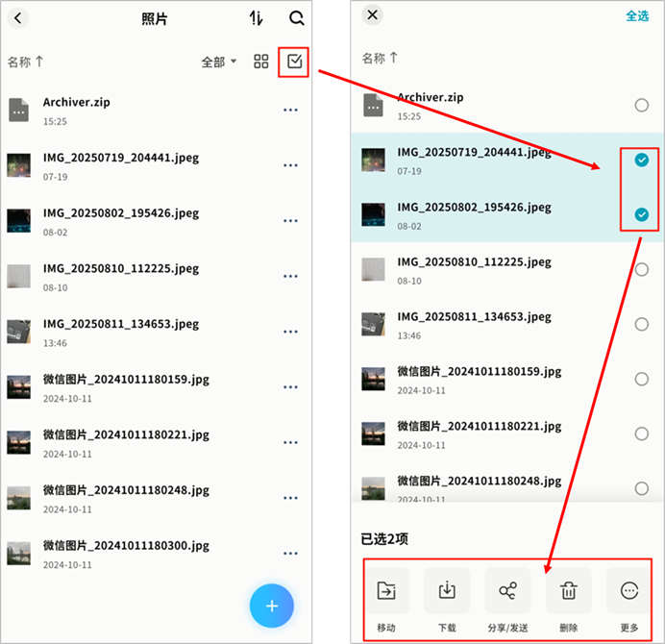This screenshot has width=665, height=644.
Task: Close selection mode with X button
Action: click(373, 14)
